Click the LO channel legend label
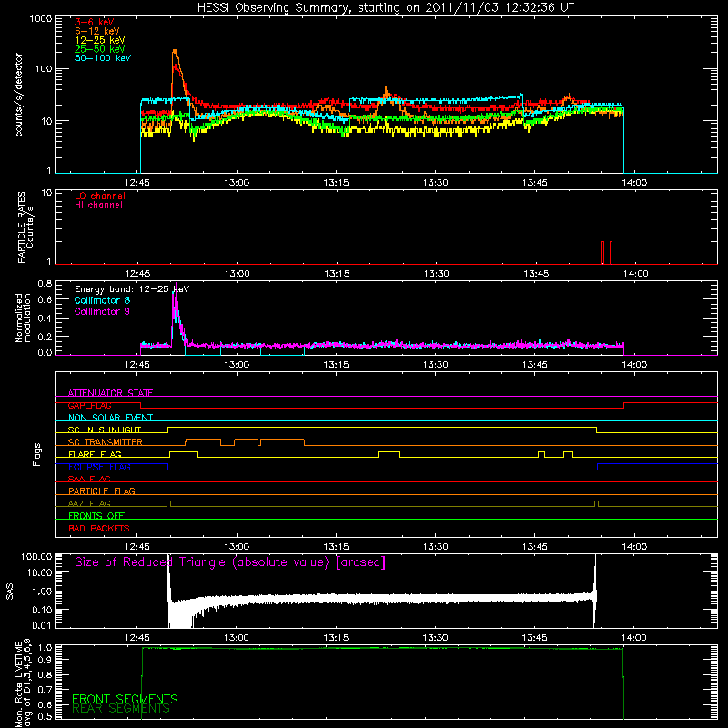The width and height of the screenshot is (728, 728). click(x=100, y=196)
